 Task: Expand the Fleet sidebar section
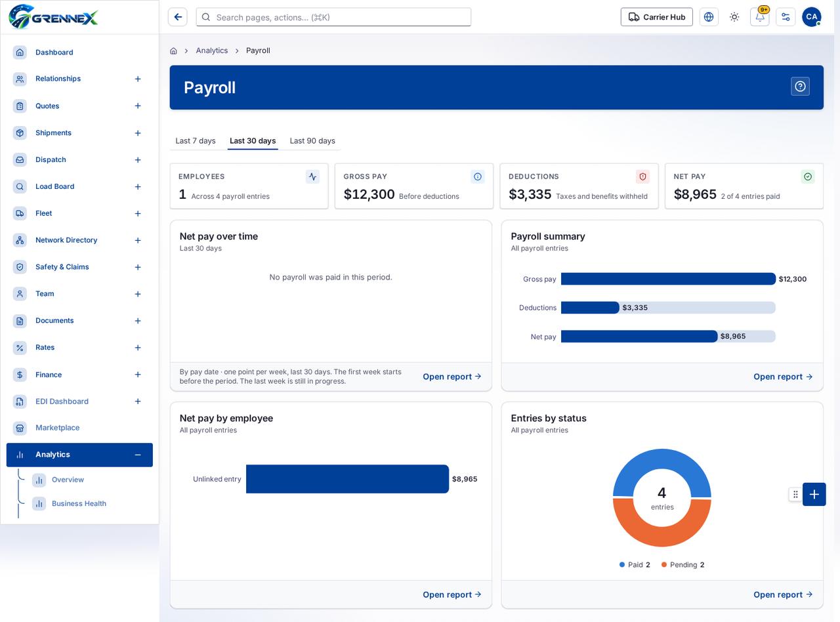pyautogui.click(x=138, y=213)
